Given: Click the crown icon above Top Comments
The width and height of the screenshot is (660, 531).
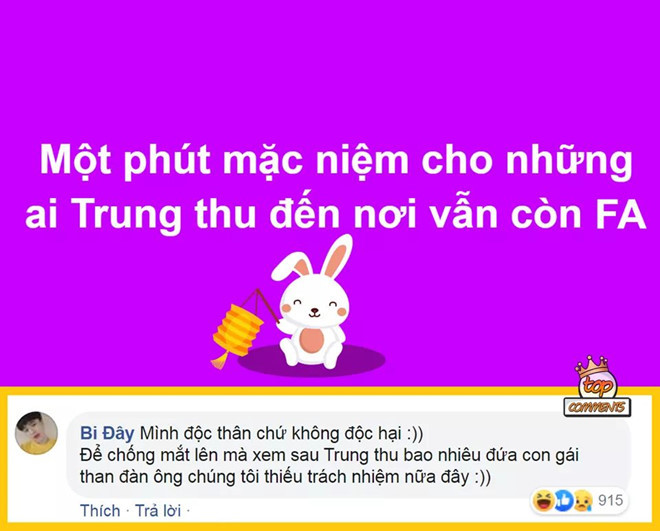Looking at the screenshot, I should (x=592, y=366).
